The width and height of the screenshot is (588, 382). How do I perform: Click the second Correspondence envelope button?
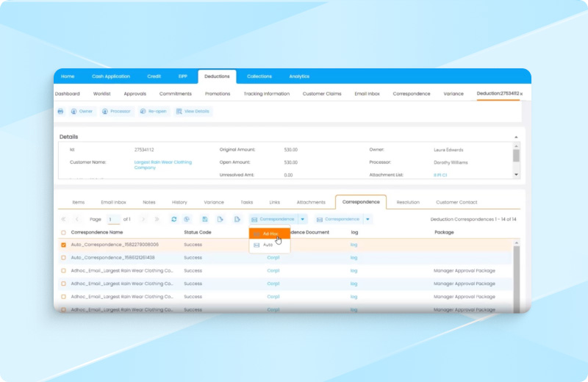[338, 220]
